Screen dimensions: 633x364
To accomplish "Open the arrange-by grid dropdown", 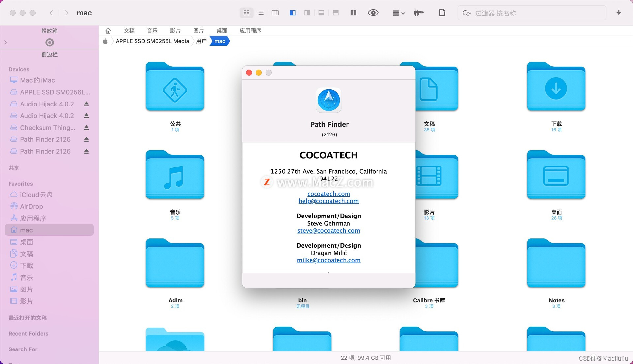I will tap(398, 13).
